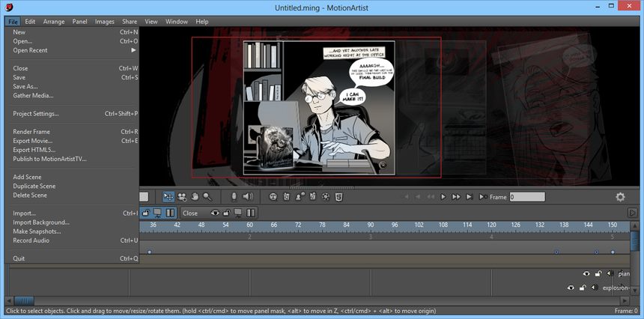Screen dimensions: 644x319
Task: Open settings gear icon
Action: pyautogui.click(x=620, y=197)
